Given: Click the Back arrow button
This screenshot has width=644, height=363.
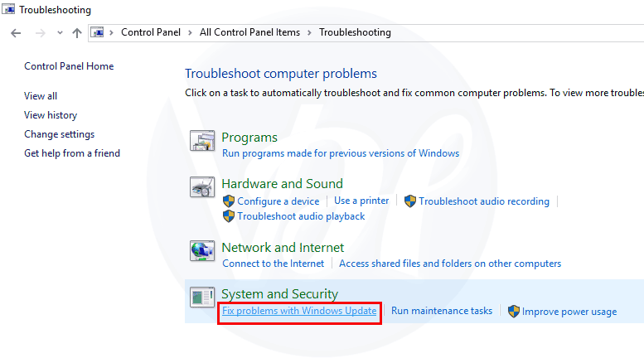Looking at the screenshot, I should point(16,33).
